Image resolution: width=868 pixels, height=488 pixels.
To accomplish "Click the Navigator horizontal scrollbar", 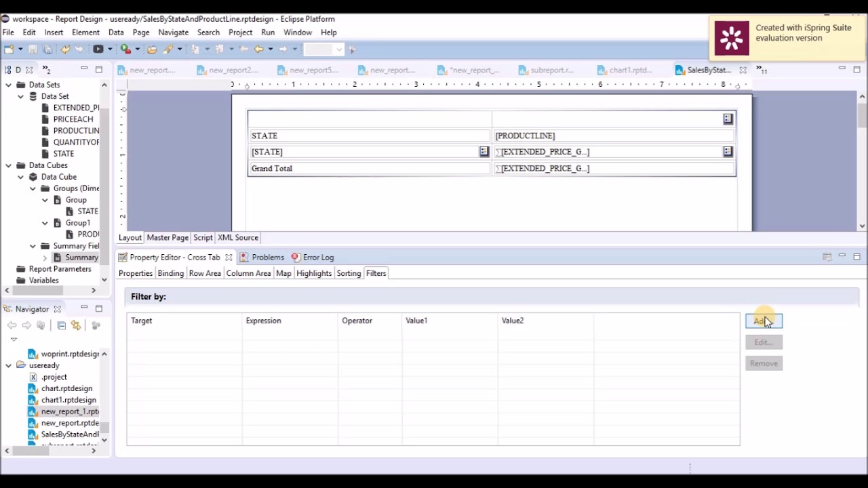I will (50, 451).
